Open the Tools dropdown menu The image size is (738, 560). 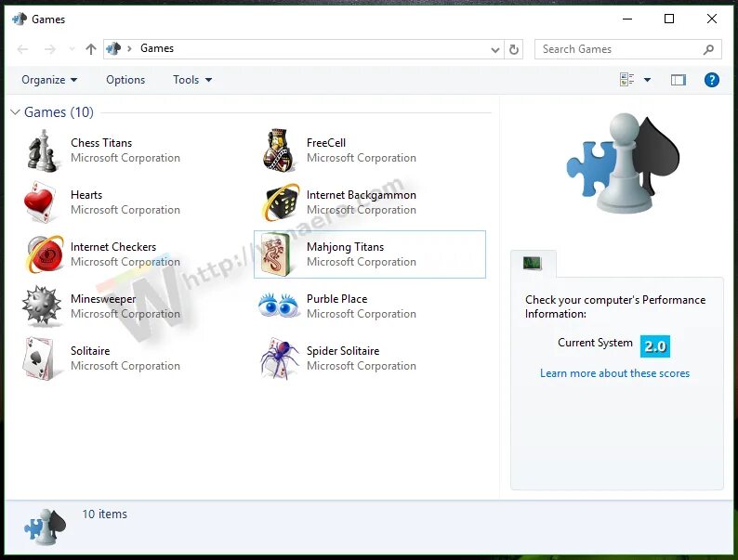pos(192,80)
